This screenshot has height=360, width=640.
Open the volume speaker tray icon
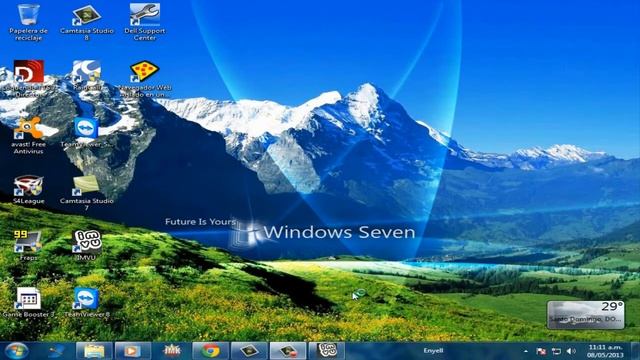(571, 351)
